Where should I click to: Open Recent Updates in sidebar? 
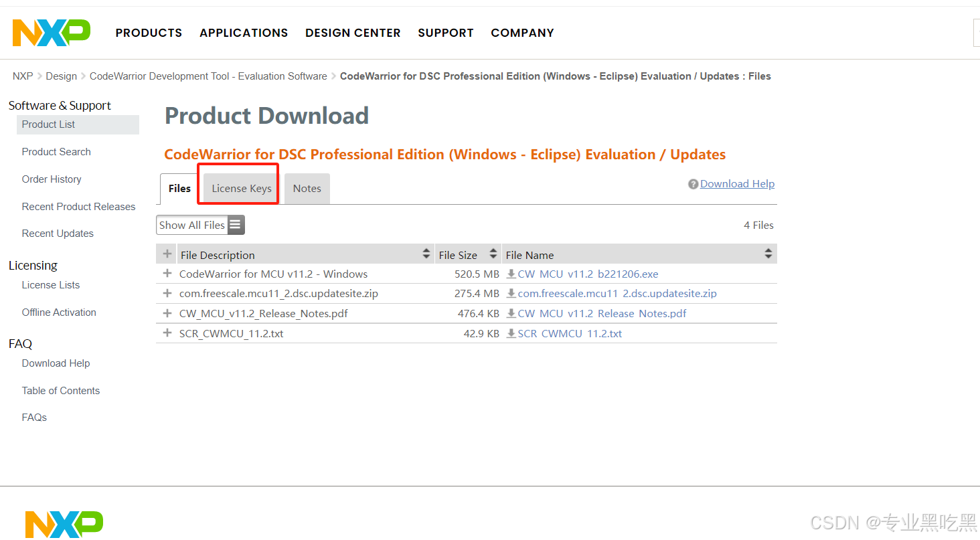coord(58,234)
